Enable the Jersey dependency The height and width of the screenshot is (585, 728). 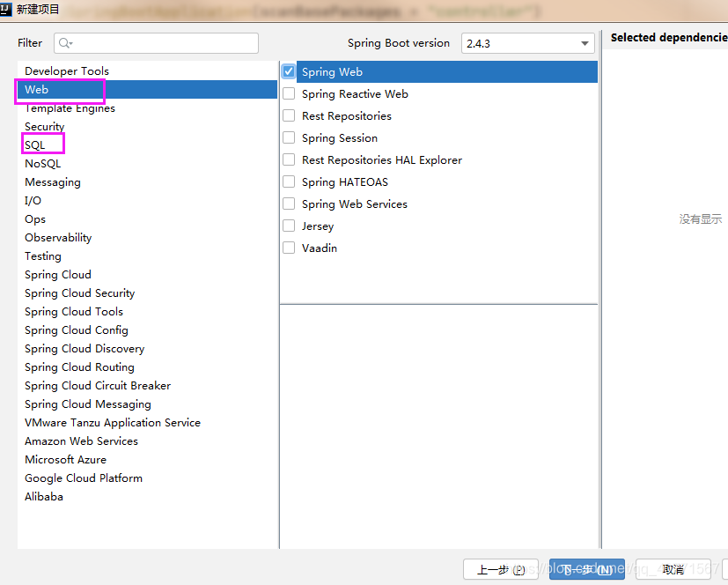288,226
